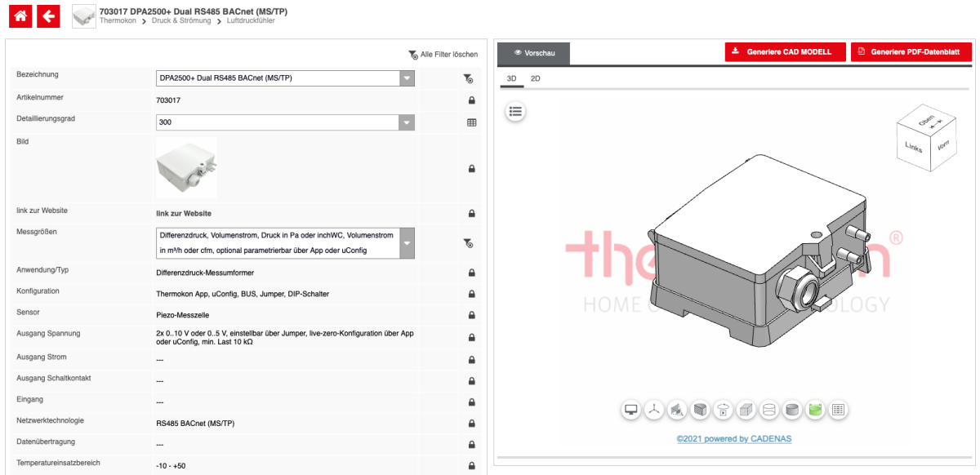980x475 pixels.
Task: Switch to the 2D view tab
Action: [x=536, y=79]
